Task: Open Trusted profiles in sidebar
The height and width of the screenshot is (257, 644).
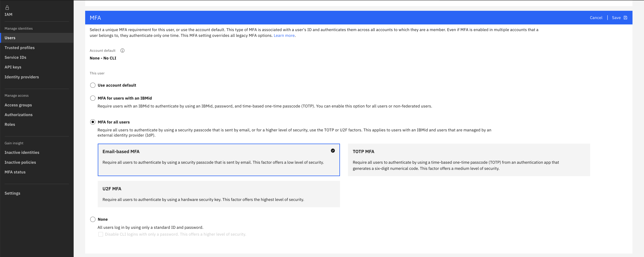Action: (x=20, y=47)
